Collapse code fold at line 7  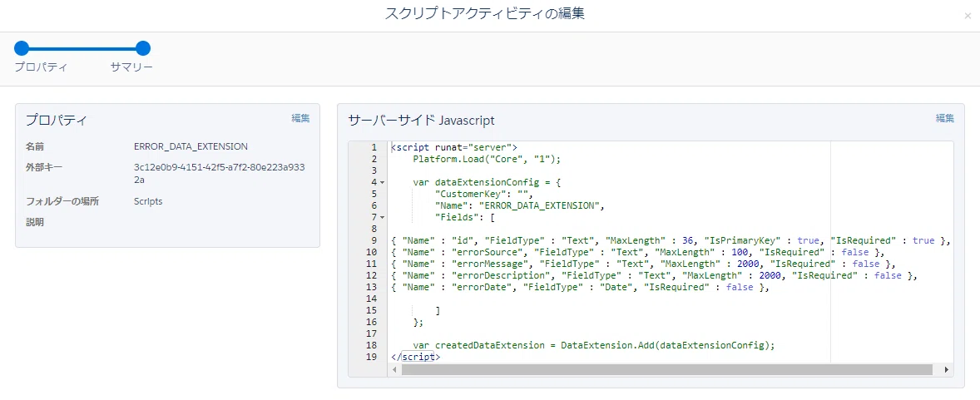tap(382, 218)
